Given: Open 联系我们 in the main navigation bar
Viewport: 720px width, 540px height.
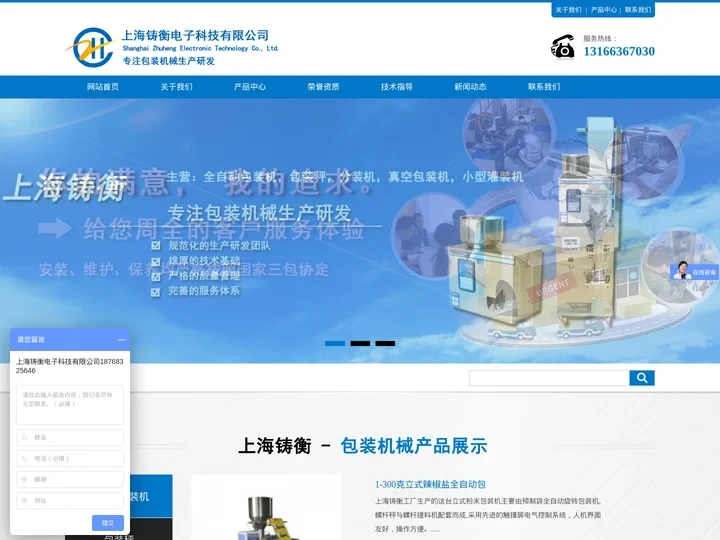Looking at the screenshot, I should coord(544,87).
